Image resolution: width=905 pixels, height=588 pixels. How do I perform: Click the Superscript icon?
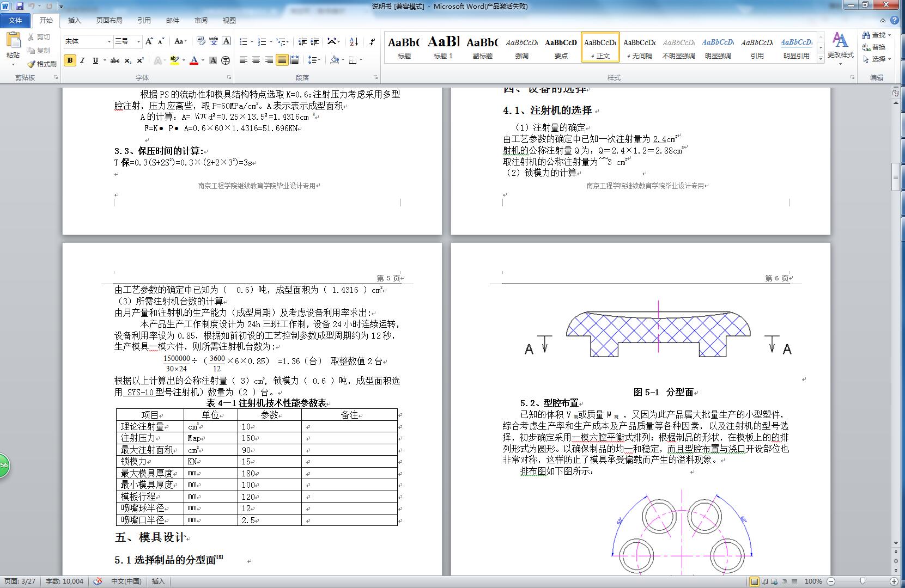[140, 60]
